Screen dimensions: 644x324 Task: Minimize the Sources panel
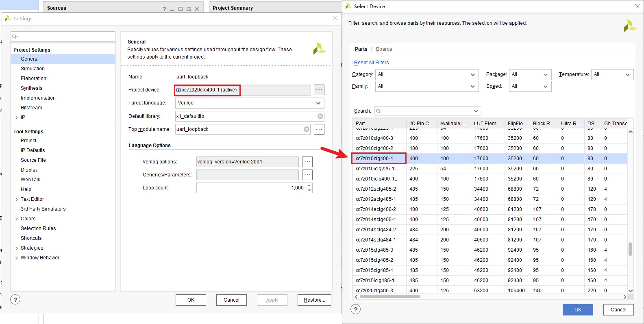172,9
